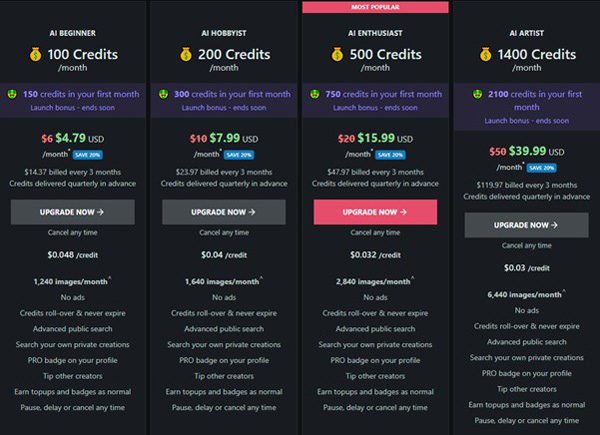Click the SAVE 20% badge under the $4.79 price

click(88, 155)
